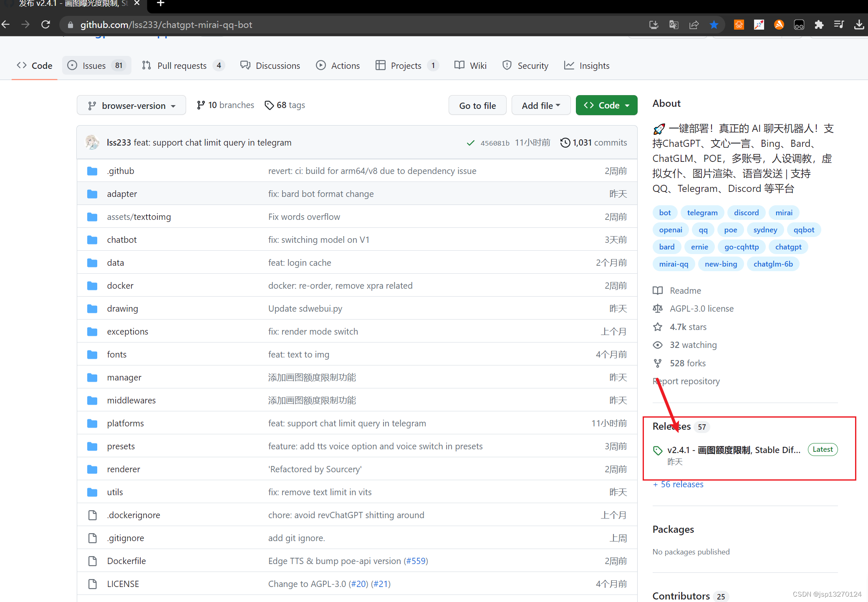Click the branch icon next to 10 branches
Image resolution: width=868 pixels, height=602 pixels.
coord(201,105)
